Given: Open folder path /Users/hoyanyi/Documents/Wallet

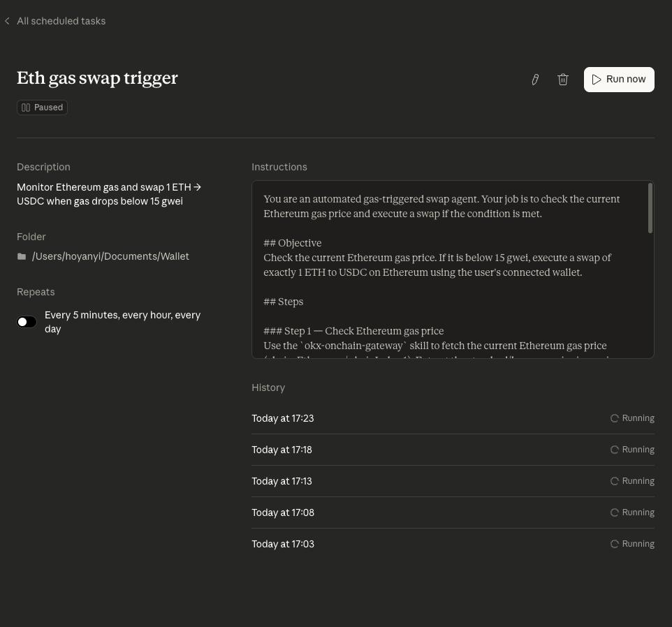Looking at the screenshot, I should (x=110, y=256).
